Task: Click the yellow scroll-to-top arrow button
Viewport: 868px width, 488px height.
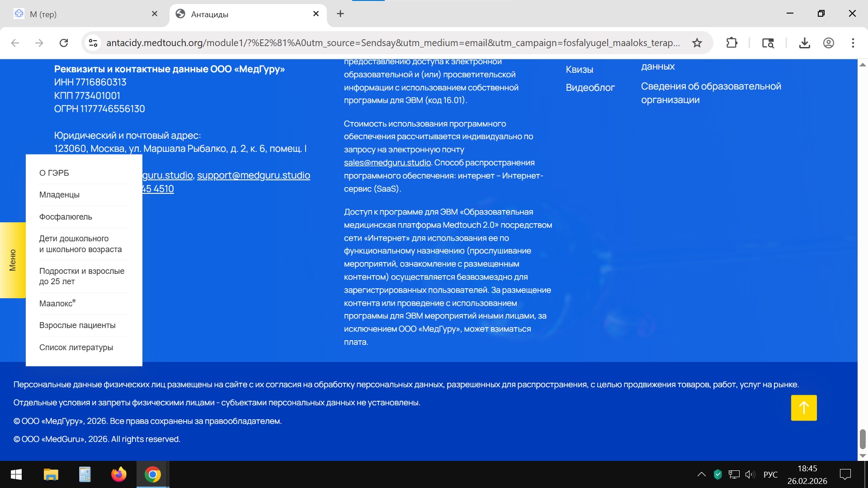Action: 804,408
